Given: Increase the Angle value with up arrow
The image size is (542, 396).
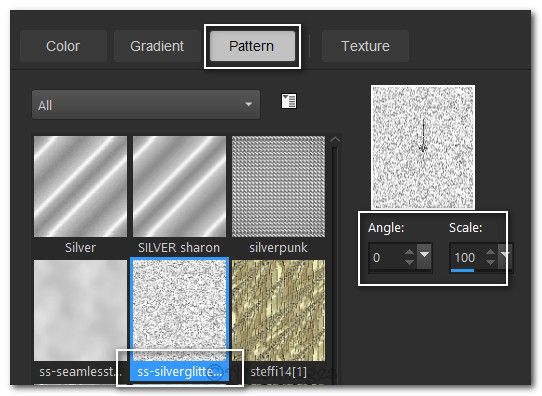Looking at the screenshot, I should 409,252.
